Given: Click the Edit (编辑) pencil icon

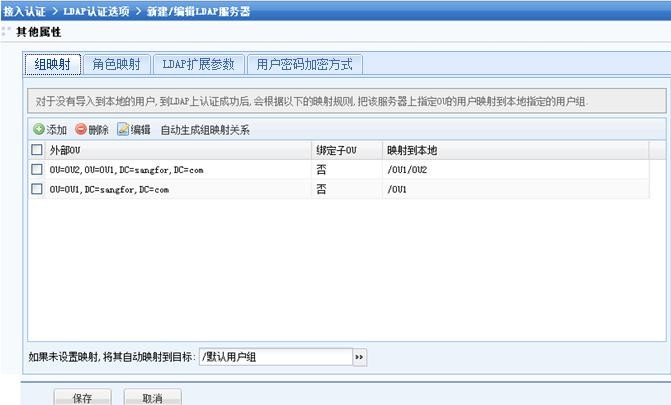Looking at the screenshot, I should (123, 130).
